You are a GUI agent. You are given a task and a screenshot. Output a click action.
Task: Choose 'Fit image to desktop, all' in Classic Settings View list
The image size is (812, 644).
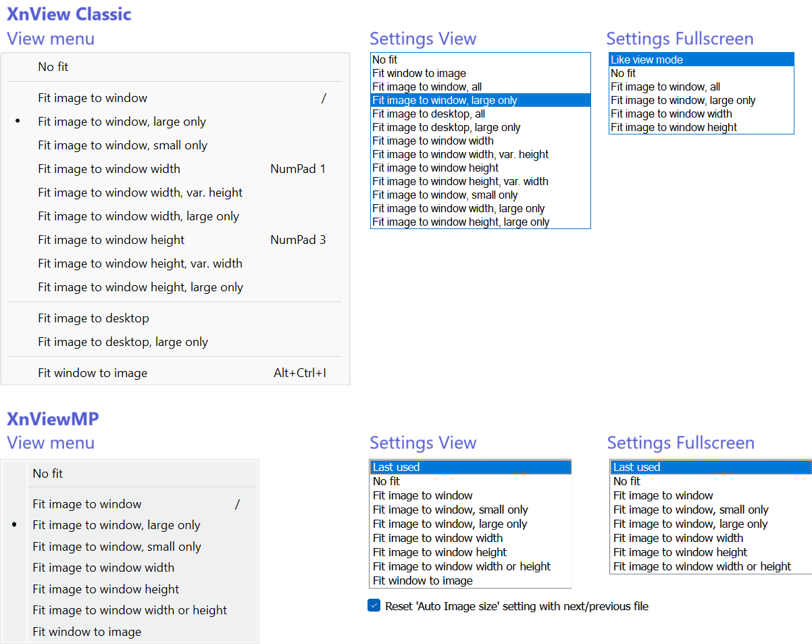(x=428, y=114)
